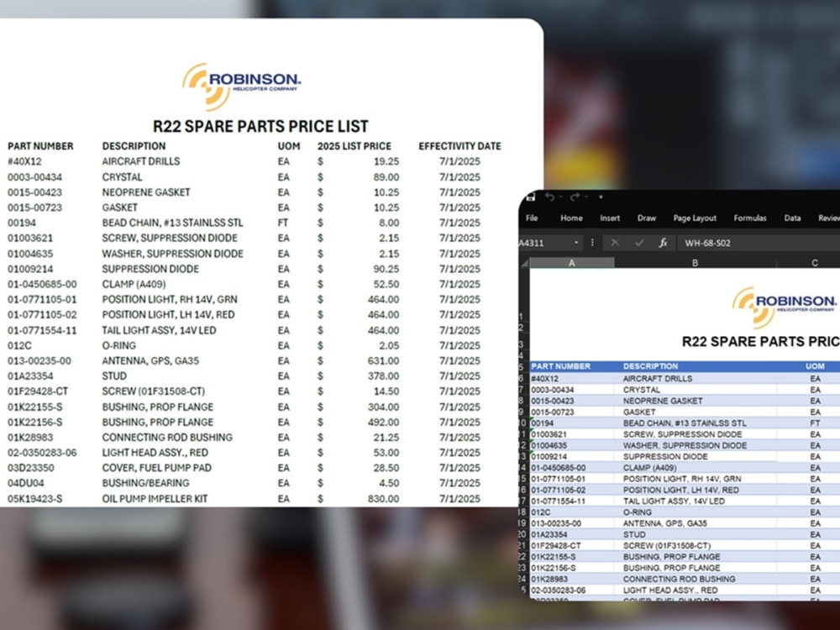
Task: Select WASHER, SUPPRESSION DIODE cell in Excel
Action: (x=695, y=445)
